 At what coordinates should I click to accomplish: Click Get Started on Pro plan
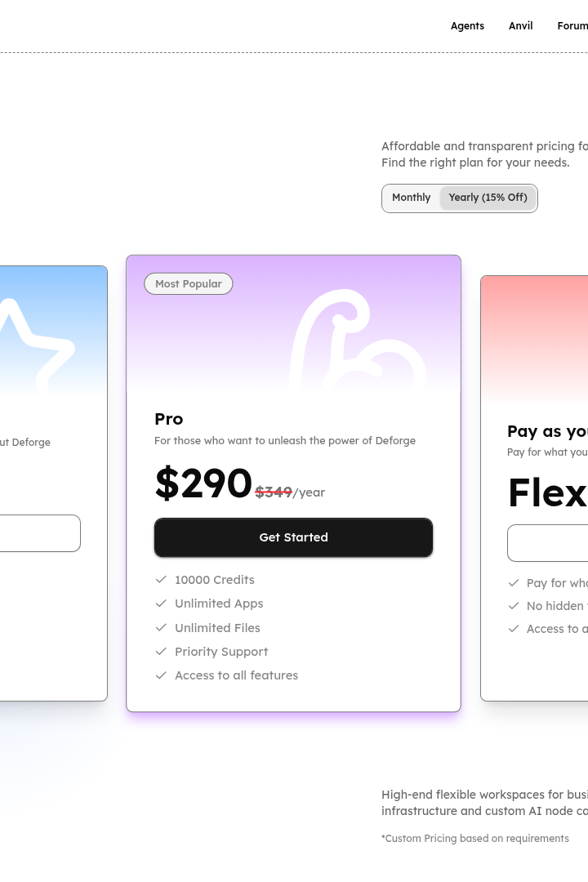pyautogui.click(x=294, y=537)
